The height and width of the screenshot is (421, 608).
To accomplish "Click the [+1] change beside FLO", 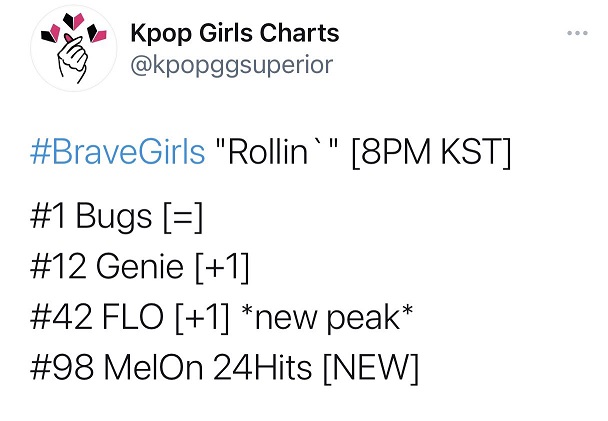I will 202,318.
